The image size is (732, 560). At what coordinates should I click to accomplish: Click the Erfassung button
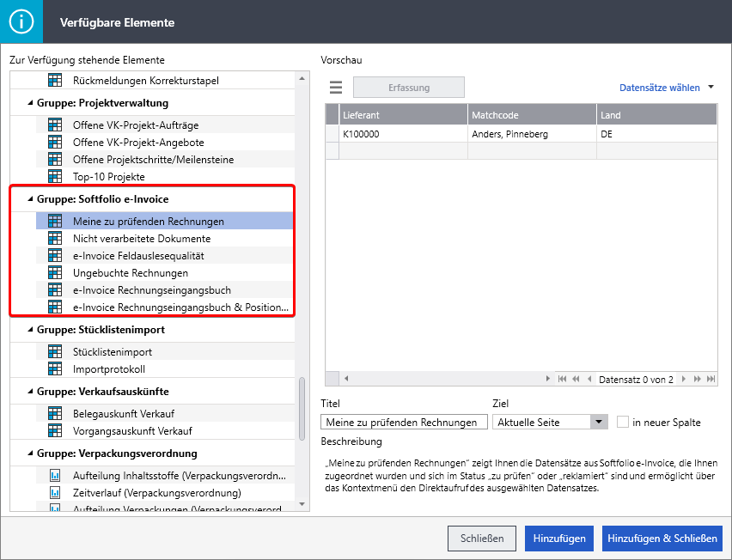click(x=409, y=88)
